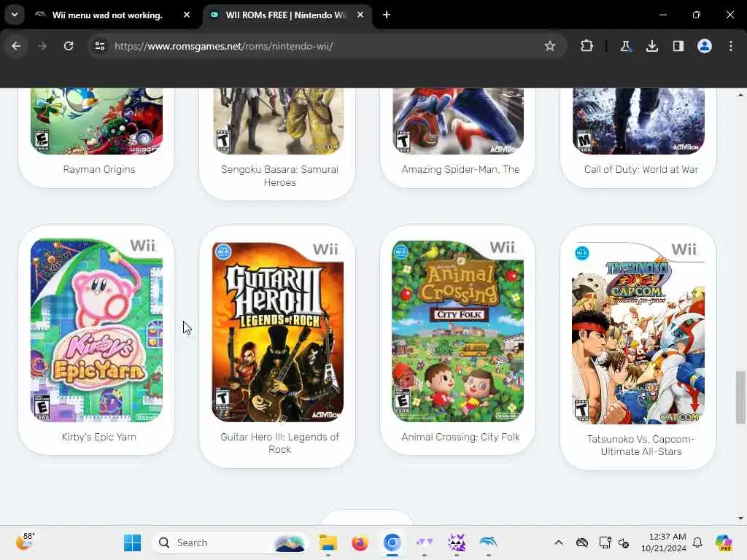Open the Chrome three-dot menu
This screenshot has width=747, height=560.
(731, 46)
